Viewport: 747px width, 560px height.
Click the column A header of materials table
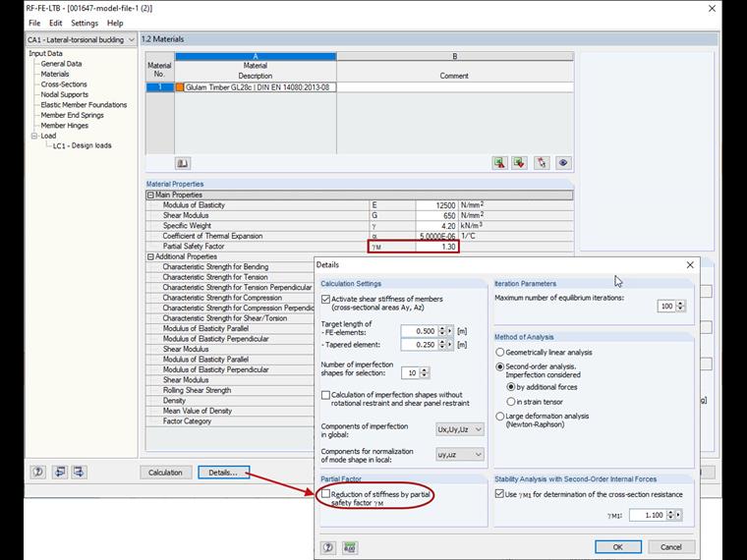tap(256, 56)
